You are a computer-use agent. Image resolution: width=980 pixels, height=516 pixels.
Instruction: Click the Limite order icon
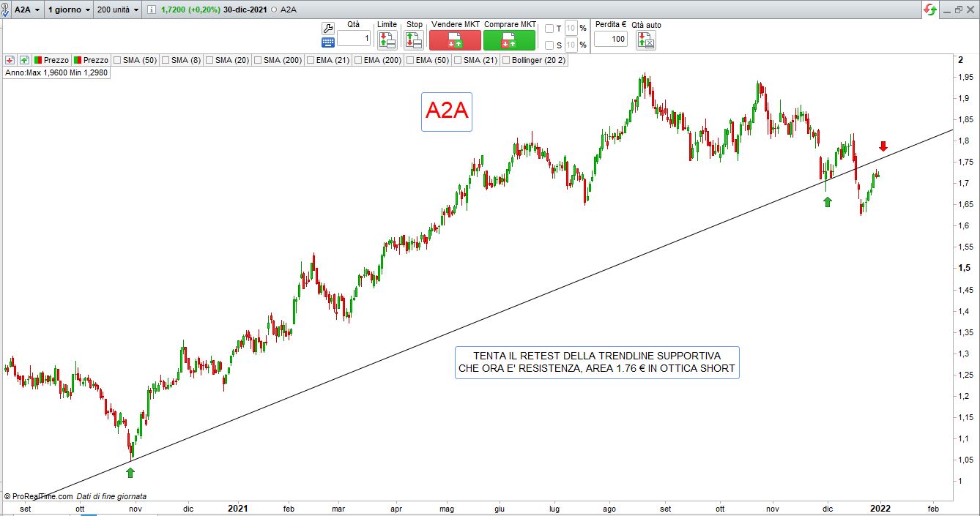point(387,40)
